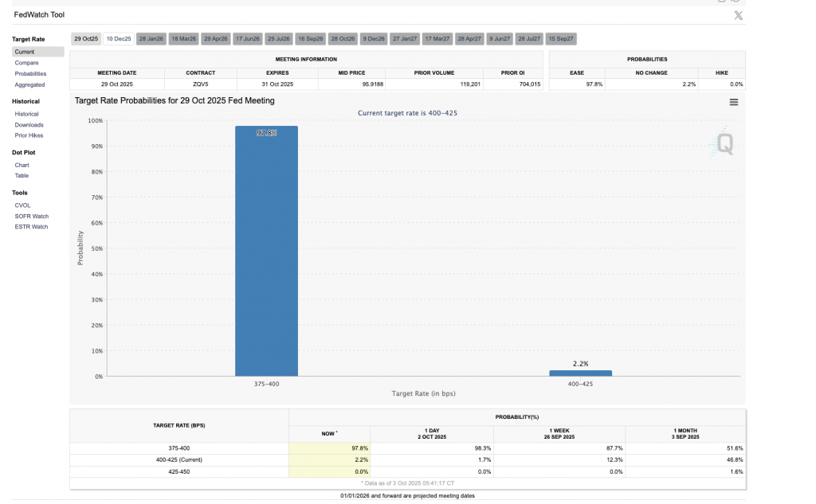Click the X (Twitter) share icon
This screenshot has width=816, height=504.
point(738,16)
